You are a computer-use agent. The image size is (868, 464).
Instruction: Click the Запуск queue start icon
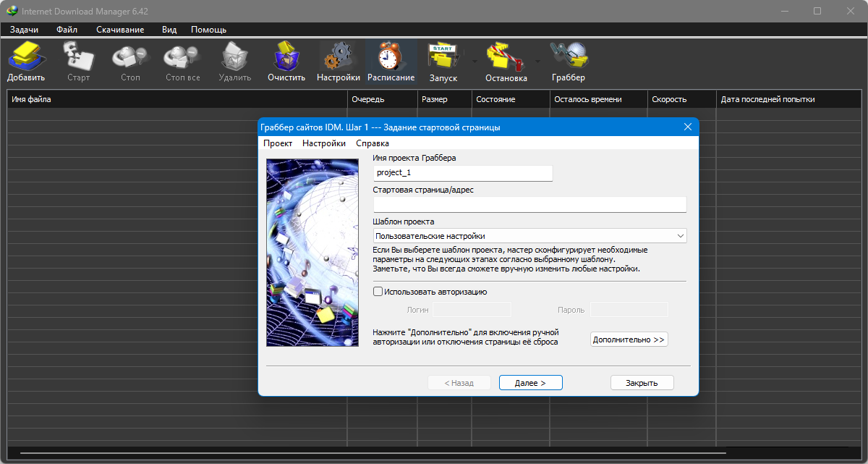click(x=443, y=61)
